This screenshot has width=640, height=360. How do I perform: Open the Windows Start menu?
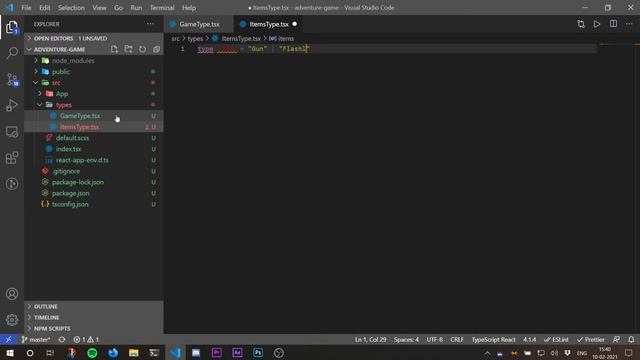(9, 353)
